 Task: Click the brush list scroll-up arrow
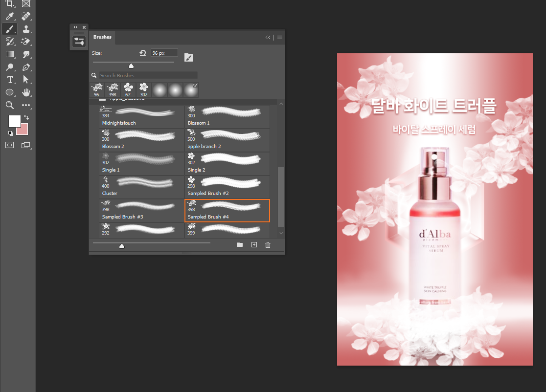[281, 104]
